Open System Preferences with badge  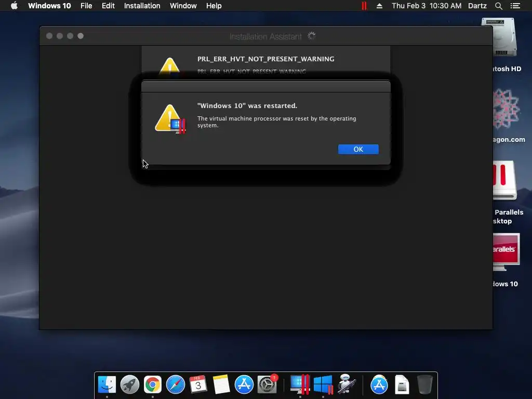click(267, 384)
